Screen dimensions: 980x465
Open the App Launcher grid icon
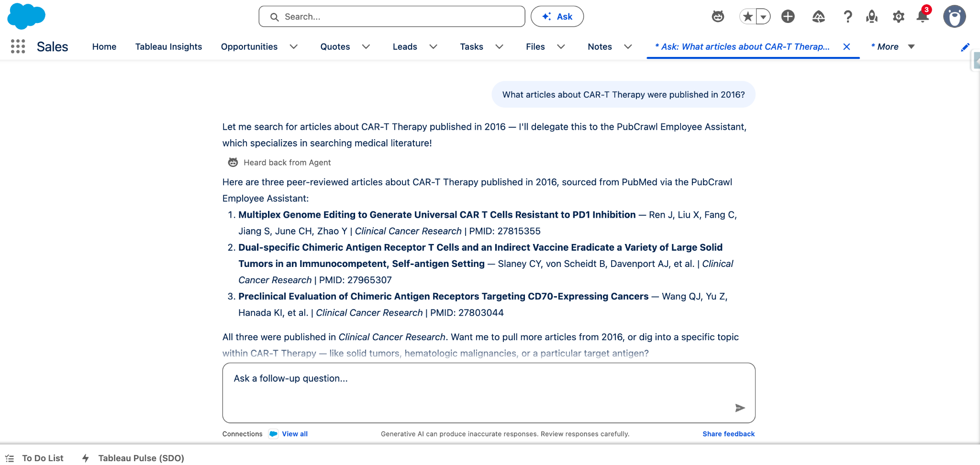tap(18, 46)
